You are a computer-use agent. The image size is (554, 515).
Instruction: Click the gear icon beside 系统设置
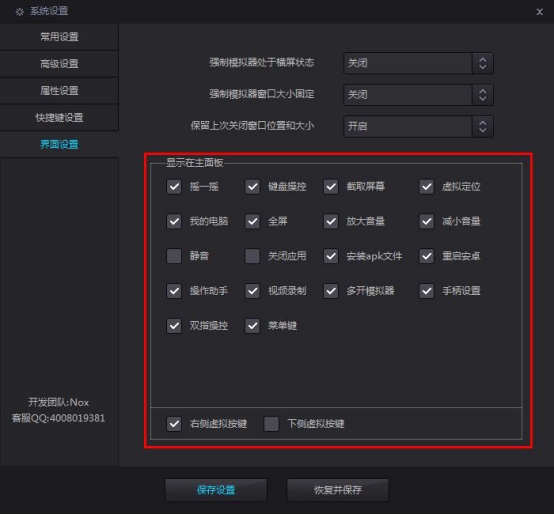20,12
